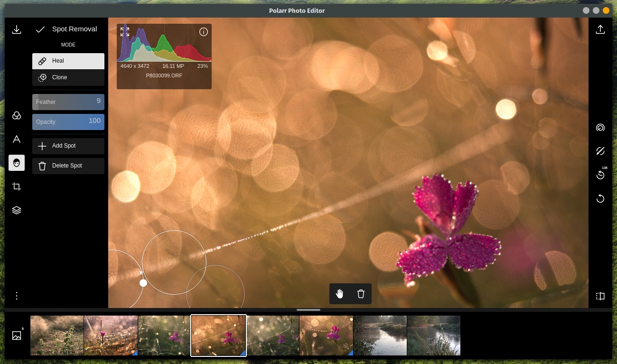Adjust the Opacity slider
Viewport: 617px width, 364px height.
tap(68, 121)
